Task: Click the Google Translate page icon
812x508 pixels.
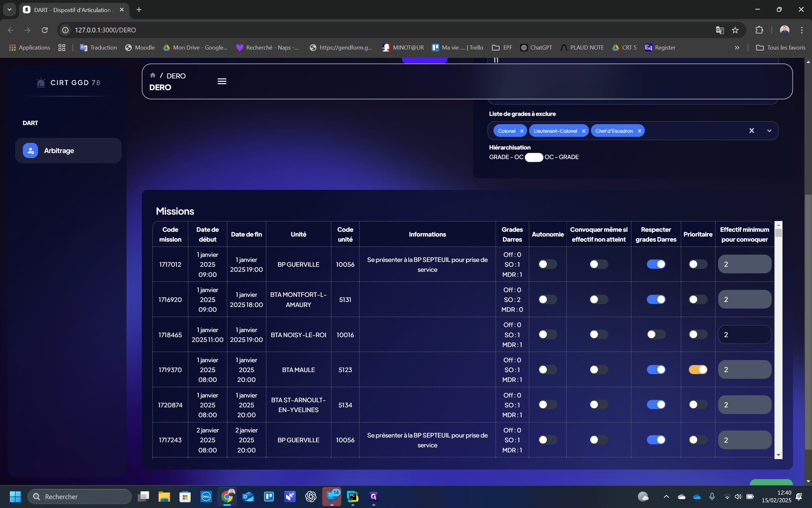Action: point(719,30)
